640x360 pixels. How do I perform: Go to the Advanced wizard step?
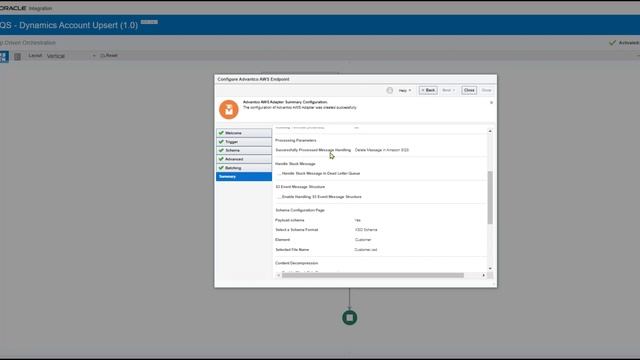pos(244,159)
